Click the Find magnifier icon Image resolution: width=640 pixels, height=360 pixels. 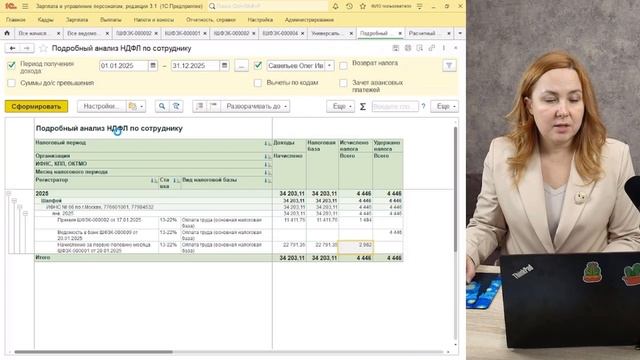[x=162, y=106]
